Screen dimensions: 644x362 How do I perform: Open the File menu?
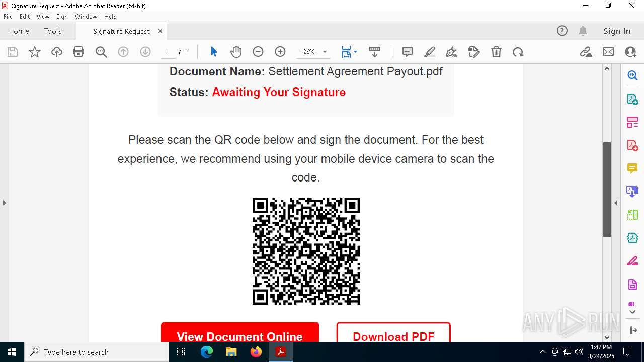coord(8,16)
